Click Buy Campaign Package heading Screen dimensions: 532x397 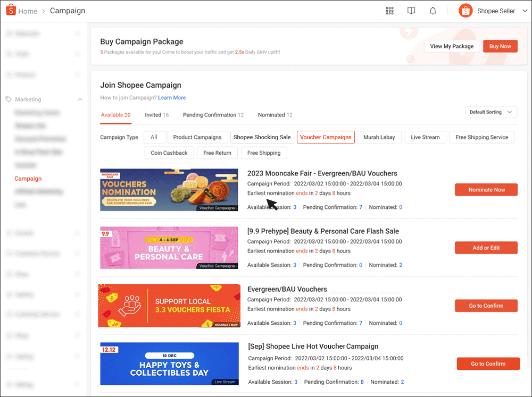pos(142,41)
